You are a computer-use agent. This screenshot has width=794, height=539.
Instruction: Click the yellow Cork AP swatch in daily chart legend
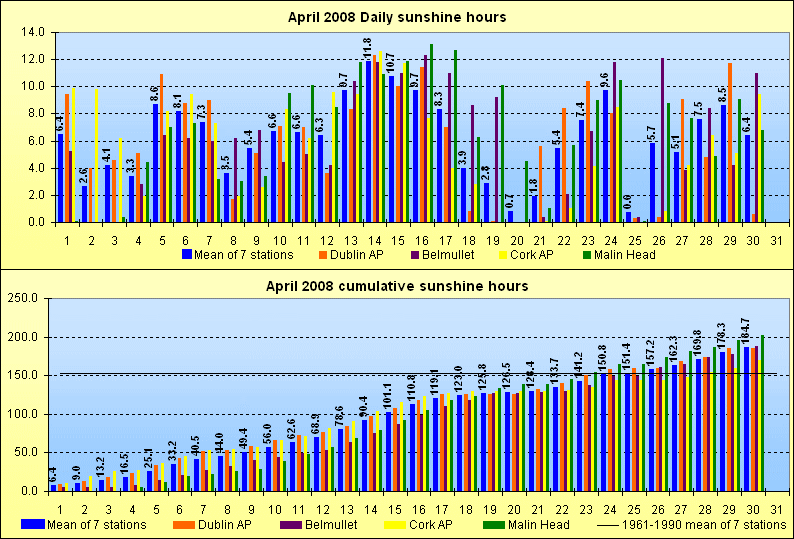tap(503, 254)
